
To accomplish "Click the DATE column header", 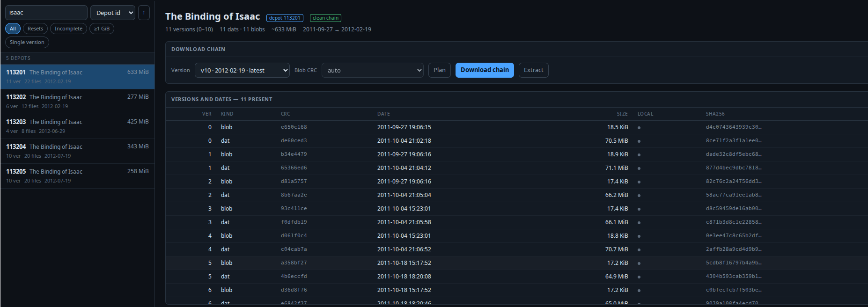I will pyautogui.click(x=383, y=114).
